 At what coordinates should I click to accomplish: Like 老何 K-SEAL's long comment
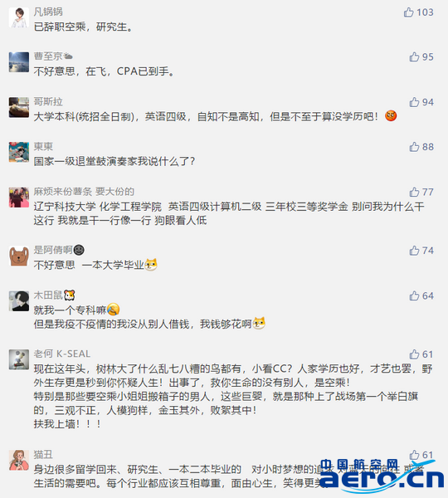pos(414,354)
